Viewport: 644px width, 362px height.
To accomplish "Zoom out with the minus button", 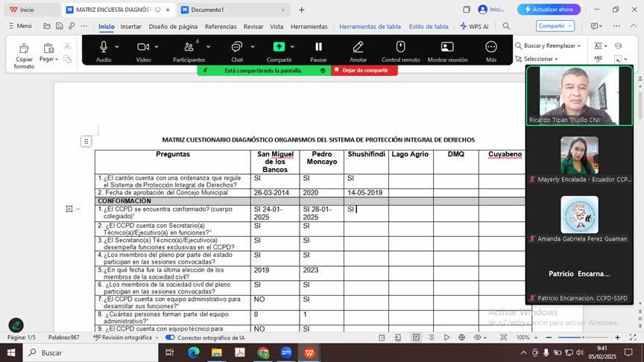I will click(549, 337).
